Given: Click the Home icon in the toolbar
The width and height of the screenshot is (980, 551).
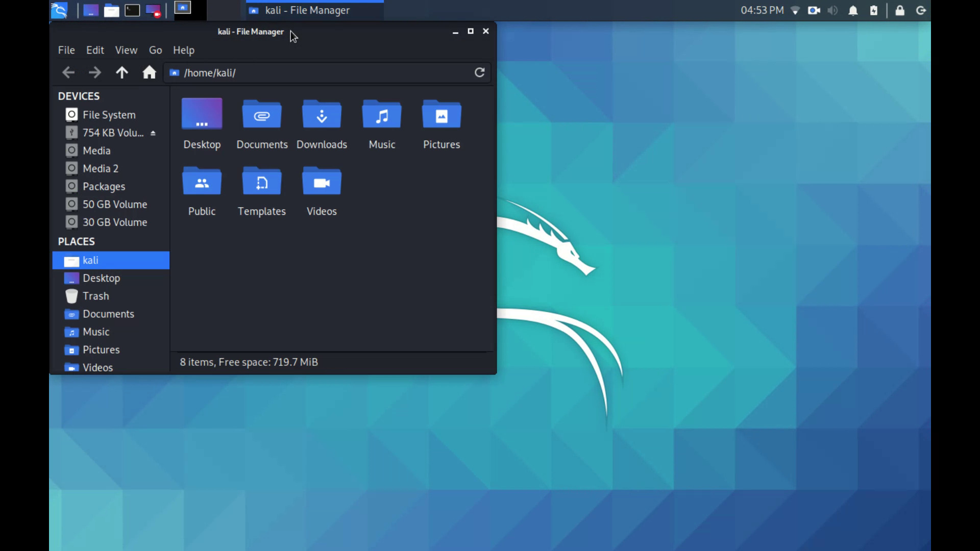Looking at the screenshot, I should coord(149,72).
